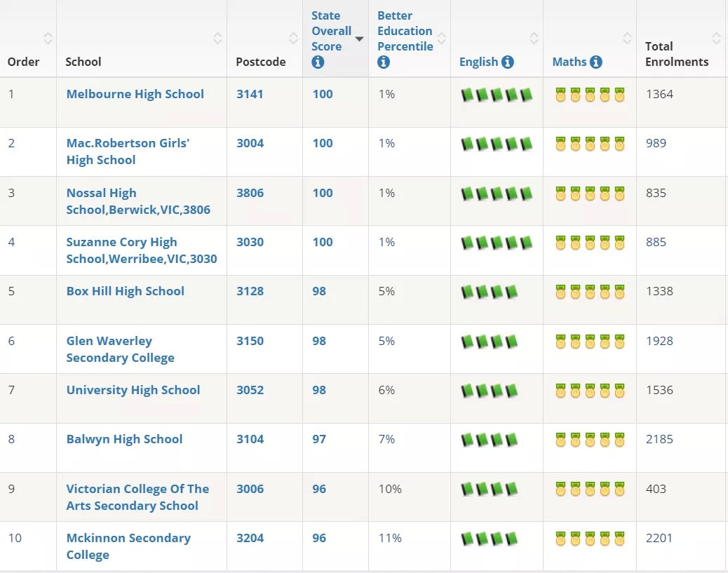Viewport: 728px width, 573px height.
Task: Click Victorian College Of The Arts English books
Action: click(x=489, y=490)
